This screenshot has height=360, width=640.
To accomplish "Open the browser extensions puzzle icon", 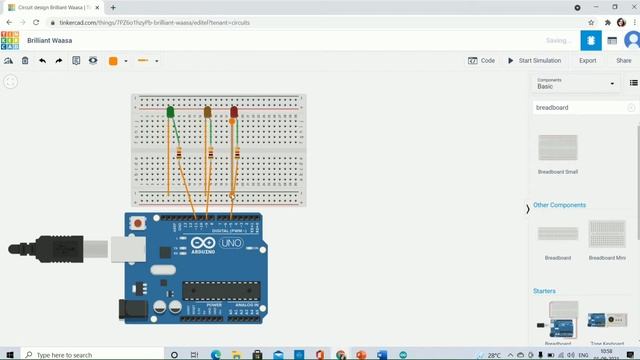I will [x=607, y=22].
